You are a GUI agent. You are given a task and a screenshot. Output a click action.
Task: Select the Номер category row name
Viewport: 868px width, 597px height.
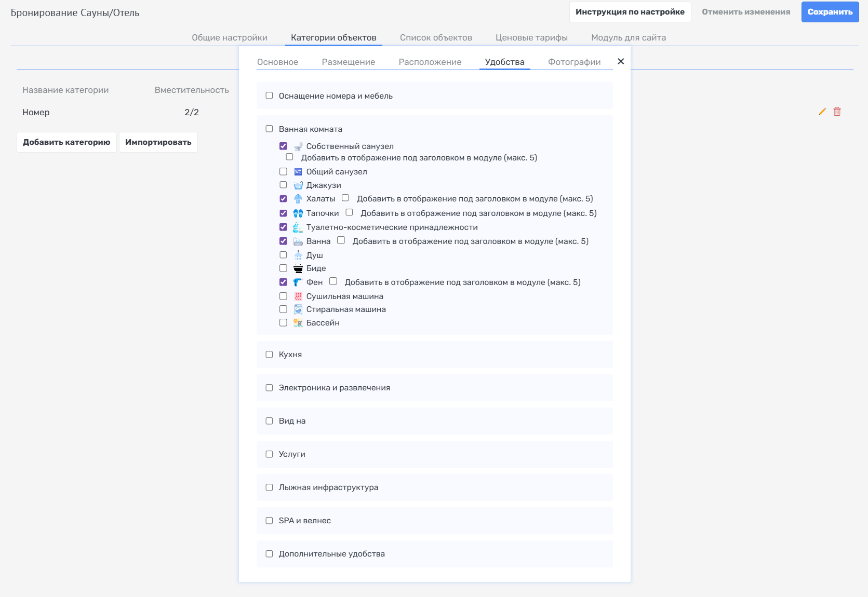(x=36, y=112)
